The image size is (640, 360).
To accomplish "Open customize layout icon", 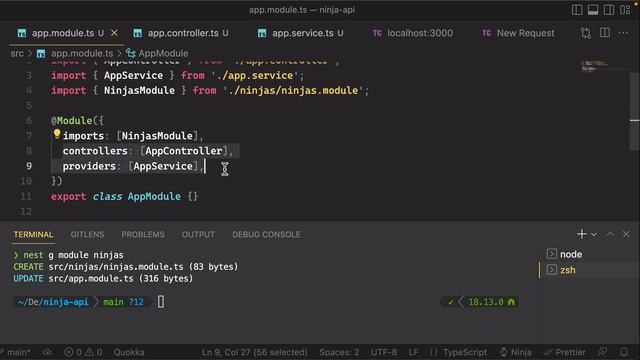I will pyautogui.click(x=625, y=9).
